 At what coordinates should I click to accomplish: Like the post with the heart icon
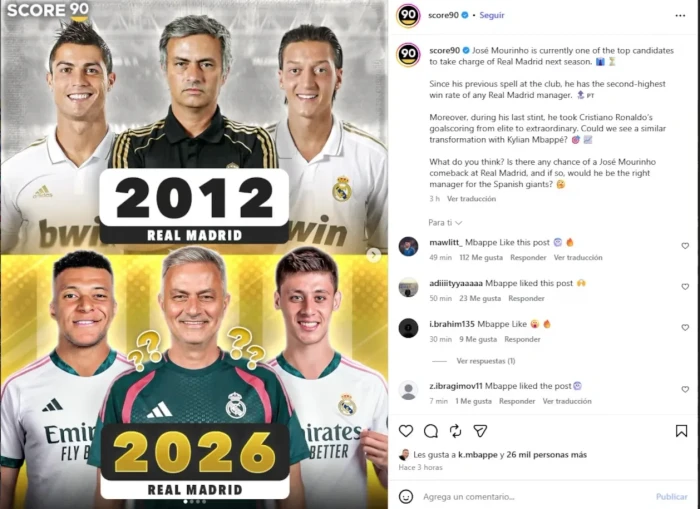click(x=405, y=431)
